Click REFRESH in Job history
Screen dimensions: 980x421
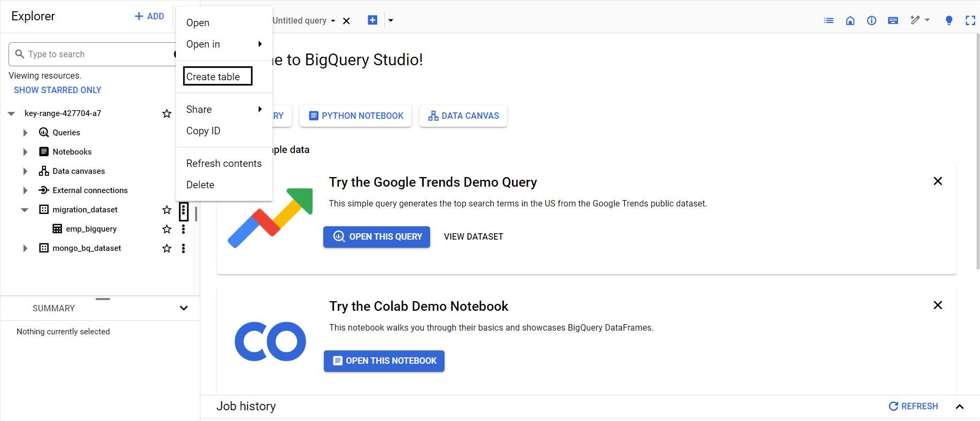tap(913, 406)
